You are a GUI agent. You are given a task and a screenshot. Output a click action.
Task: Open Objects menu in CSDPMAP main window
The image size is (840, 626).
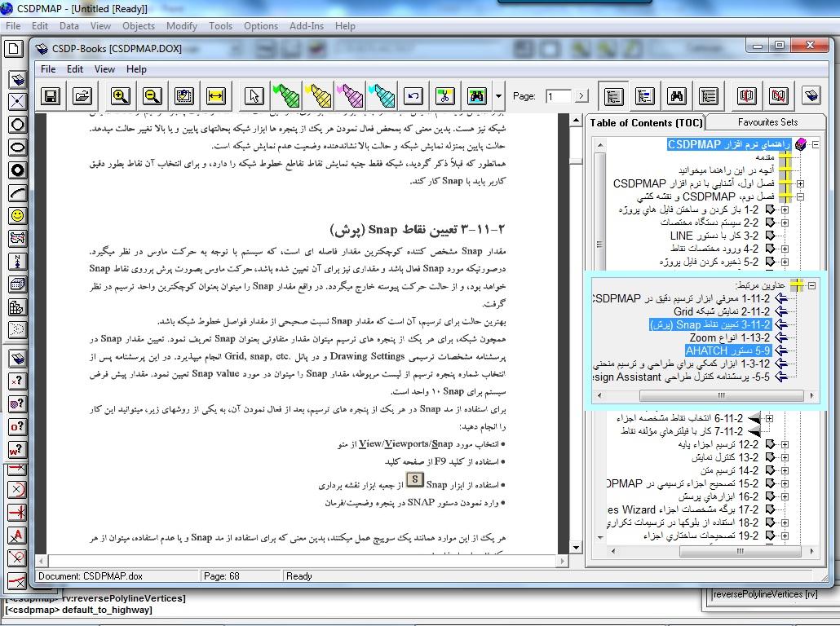click(x=138, y=26)
